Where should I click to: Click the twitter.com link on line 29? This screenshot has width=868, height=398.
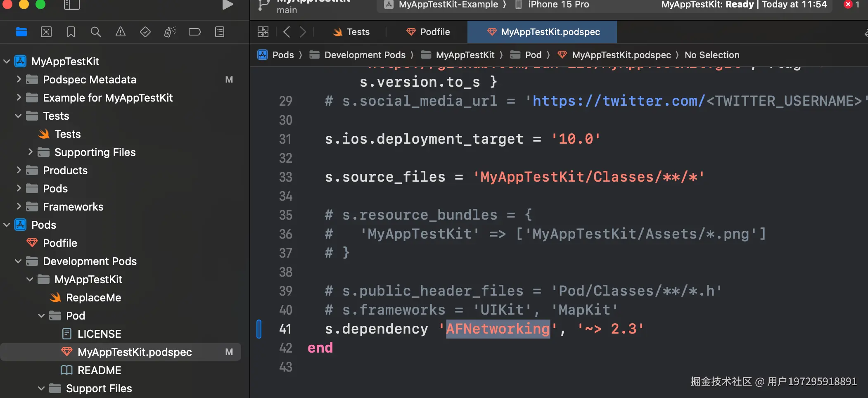619,101
